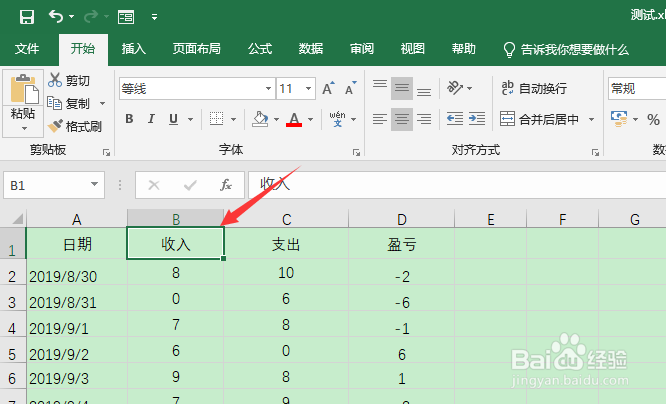Click the 告诉我你想要做什么 search box
The image size is (666, 404).
click(x=566, y=50)
